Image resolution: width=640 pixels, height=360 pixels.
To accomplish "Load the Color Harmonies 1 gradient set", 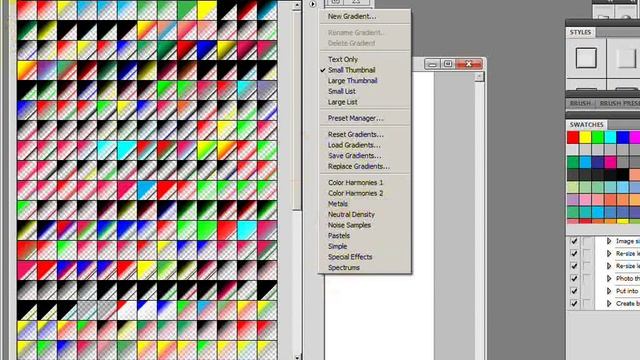I will (x=356, y=182).
